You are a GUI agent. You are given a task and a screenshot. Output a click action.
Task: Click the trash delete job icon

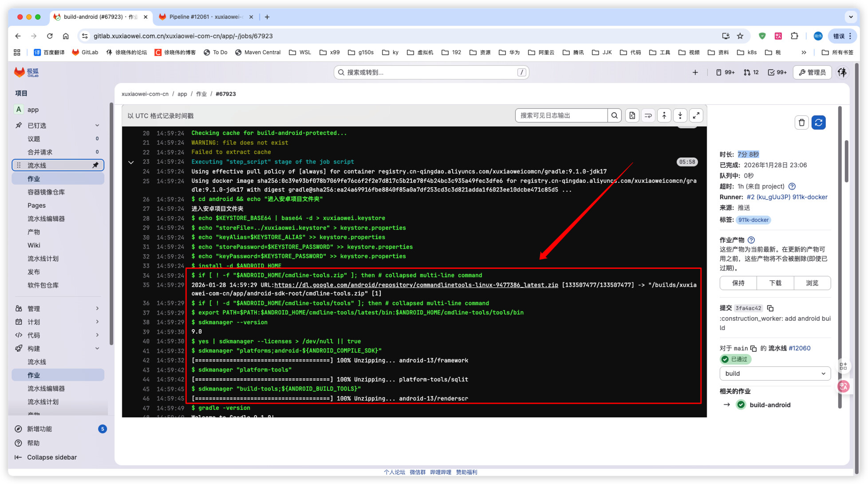tap(801, 122)
